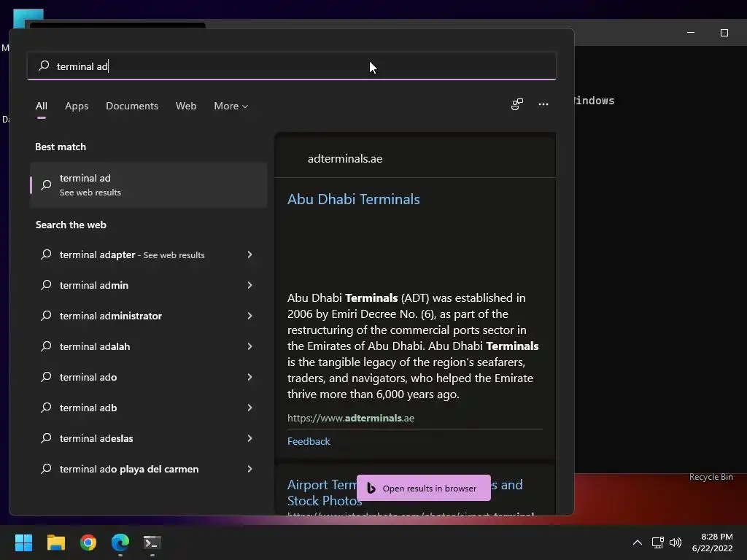Click 'Open results in browser' button
The image size is (747, 560).
coord(424,488)
